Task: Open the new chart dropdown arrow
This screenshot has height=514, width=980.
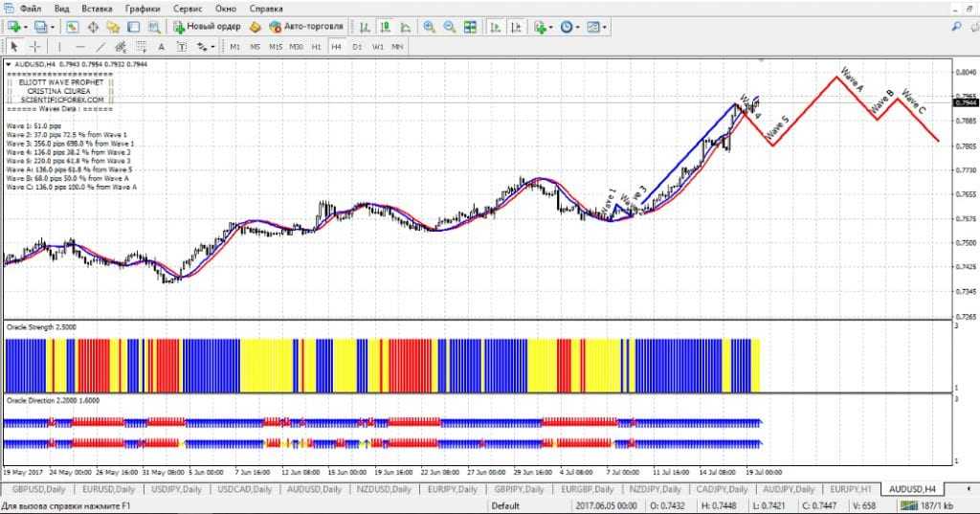Action: coord(26,28)
